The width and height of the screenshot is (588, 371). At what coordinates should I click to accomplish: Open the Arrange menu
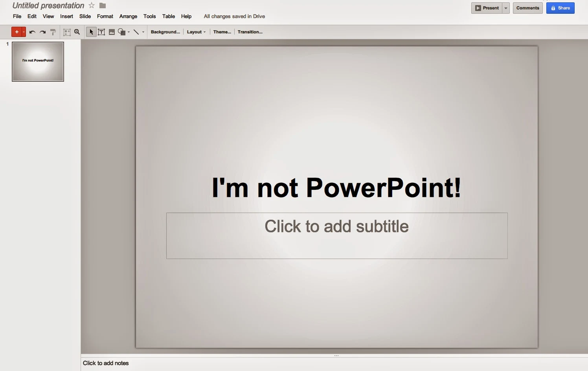point(128,17)
